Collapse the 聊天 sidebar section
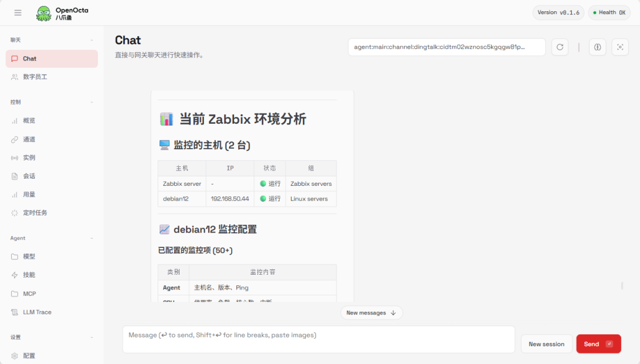This screenshot has width=640, height=364. click(x=92, y=40)
